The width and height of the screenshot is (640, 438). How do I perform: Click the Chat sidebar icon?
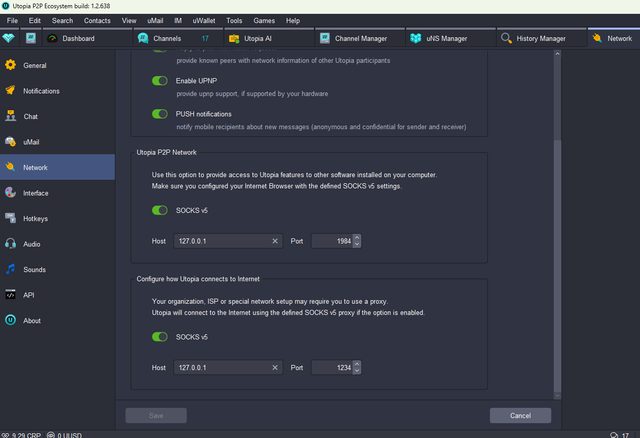(11, 116)
